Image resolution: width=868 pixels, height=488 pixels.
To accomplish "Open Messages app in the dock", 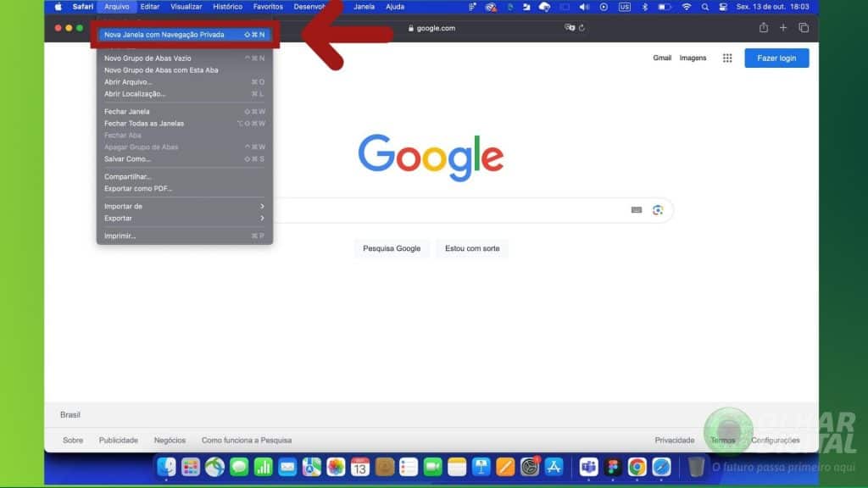I will click(239, 467).
